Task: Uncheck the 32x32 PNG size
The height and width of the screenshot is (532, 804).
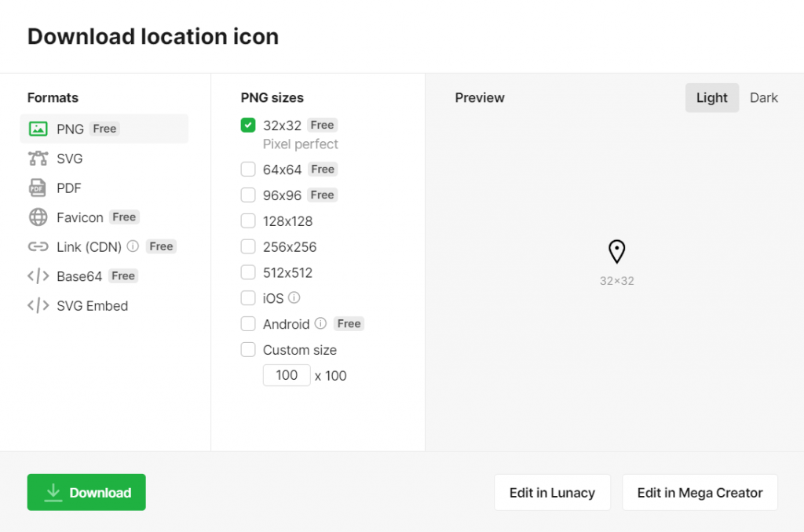Action: [x=248, y=124]
